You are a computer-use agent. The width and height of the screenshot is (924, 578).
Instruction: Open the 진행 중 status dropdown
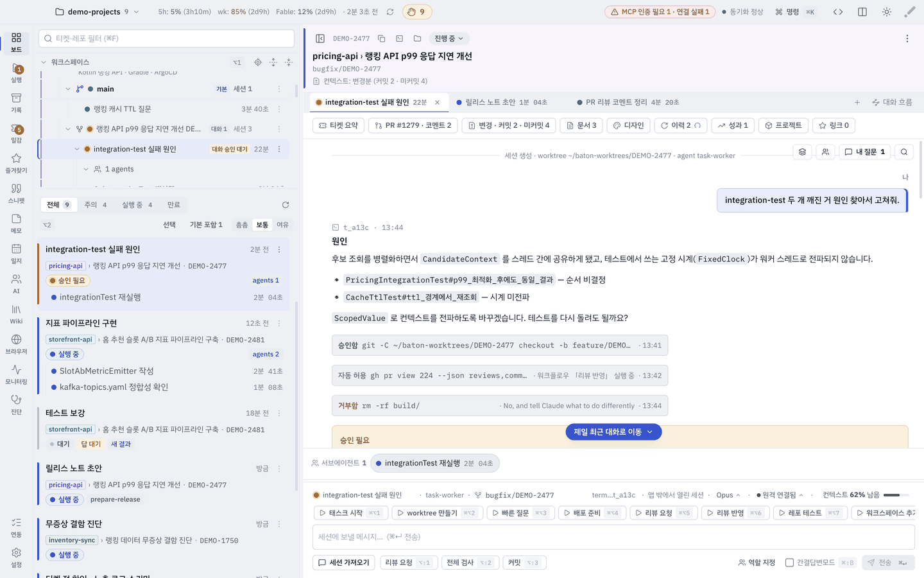449,39
